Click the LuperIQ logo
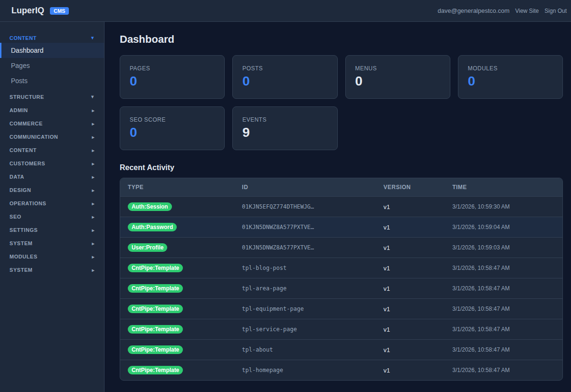Screen dimensions: 571x392 pos(28,10)
